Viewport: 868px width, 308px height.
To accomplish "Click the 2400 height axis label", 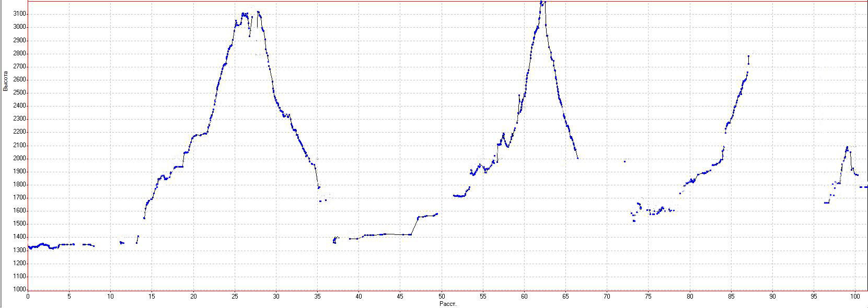I will pos(19,105).
